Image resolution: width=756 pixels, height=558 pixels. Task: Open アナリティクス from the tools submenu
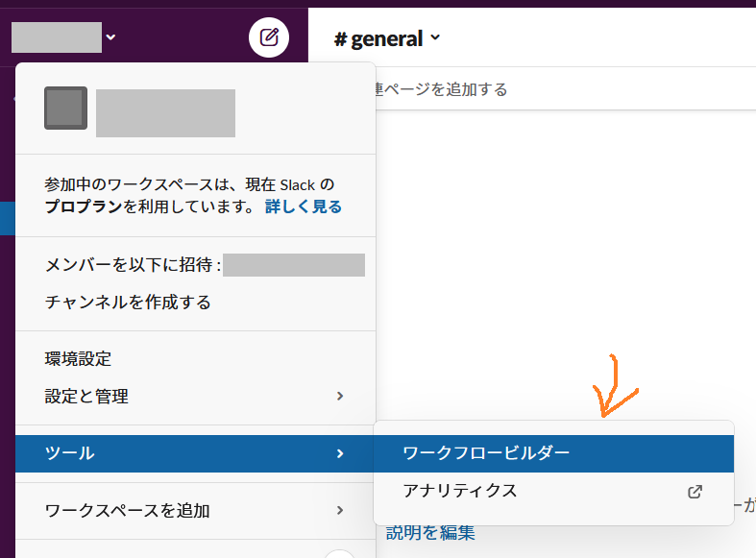pyautogui.click(x=553, y=491)
